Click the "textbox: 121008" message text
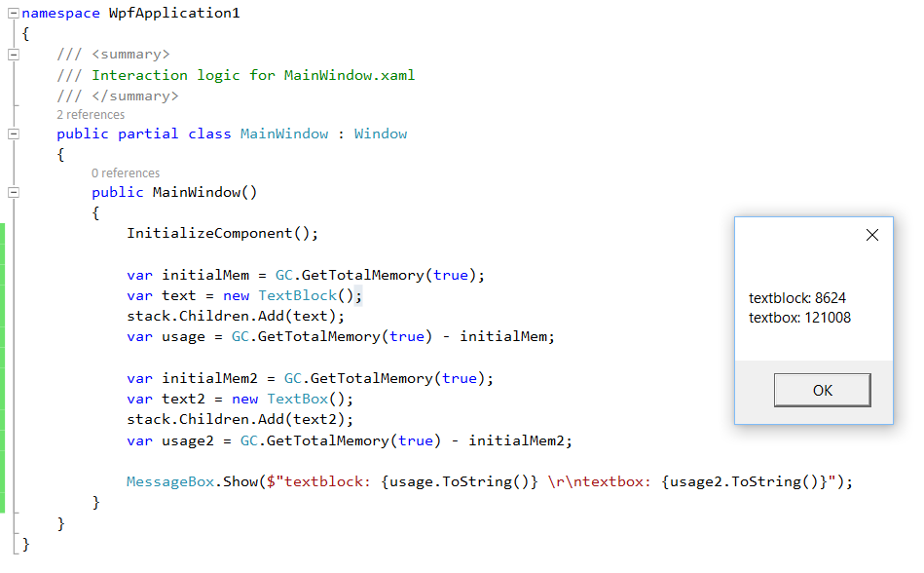Viewport: 924px width, 573px height. click(799, 318)
